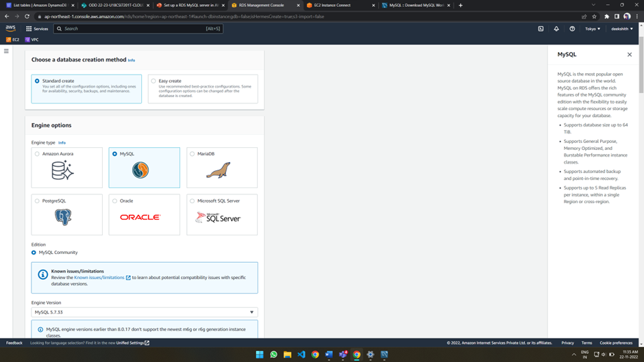Open a new browser tab
Image resolution: width=644 pixels, height=362 pixels.
pyautogui.click(x=460, y=5)
